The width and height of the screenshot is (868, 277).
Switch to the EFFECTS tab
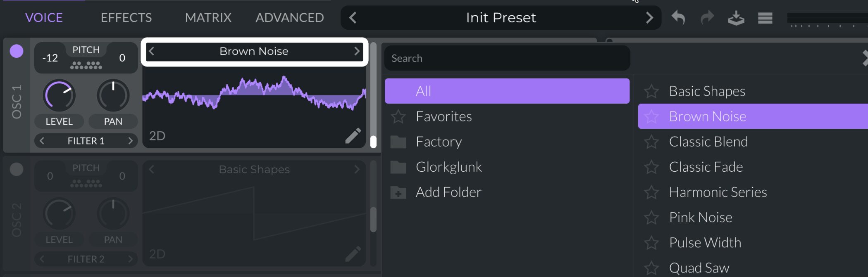pyautogui.click(x=126, y=18)
